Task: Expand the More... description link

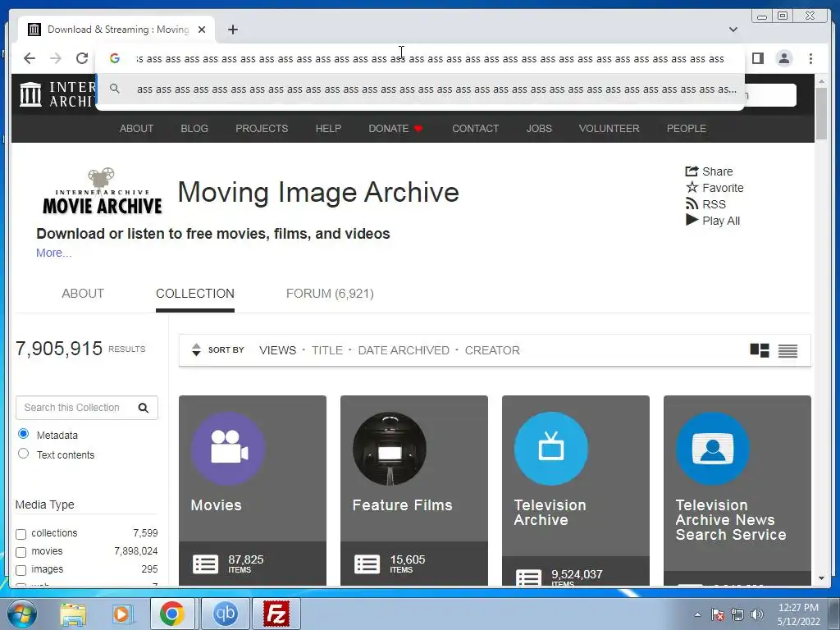Action: 53,253
